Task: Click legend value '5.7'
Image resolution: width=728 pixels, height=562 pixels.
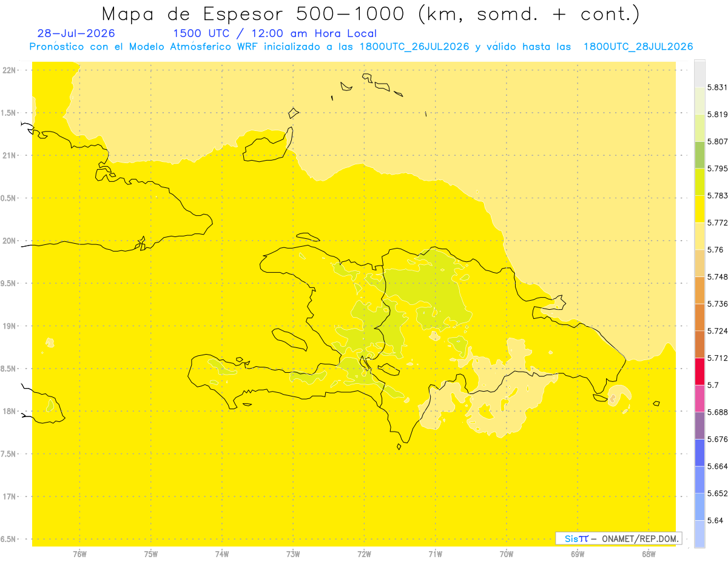Action: (713, 385)
